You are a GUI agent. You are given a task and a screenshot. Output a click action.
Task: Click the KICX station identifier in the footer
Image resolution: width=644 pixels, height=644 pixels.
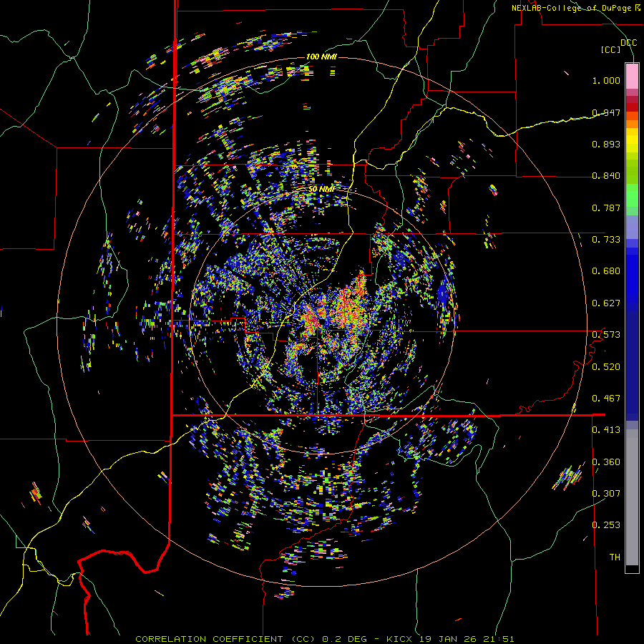pos(399,639)
